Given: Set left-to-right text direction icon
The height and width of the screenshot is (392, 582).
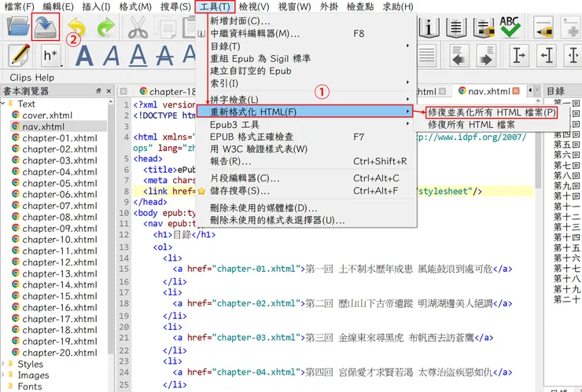Looking at the screenshot, I should 518,56.
